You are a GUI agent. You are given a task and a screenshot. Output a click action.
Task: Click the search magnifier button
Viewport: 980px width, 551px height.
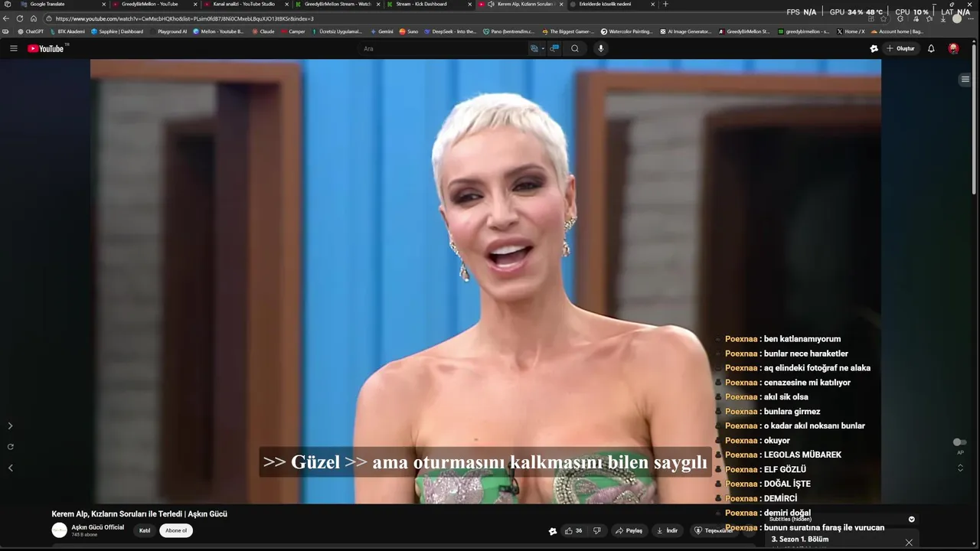pos(575,48)
